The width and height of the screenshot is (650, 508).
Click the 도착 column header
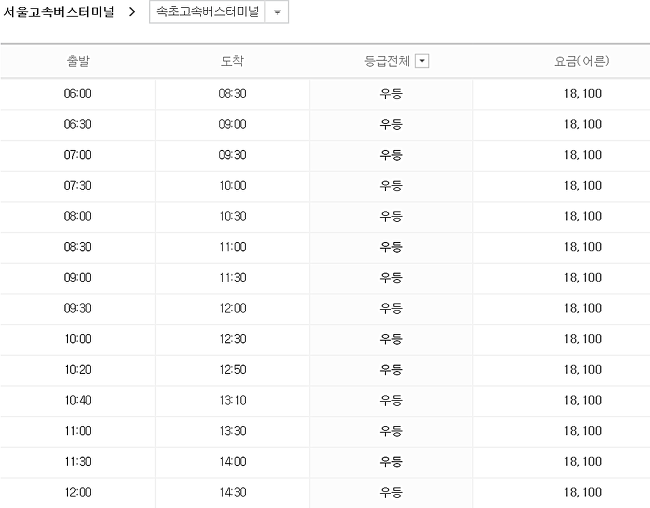click(x=232, y=61)
